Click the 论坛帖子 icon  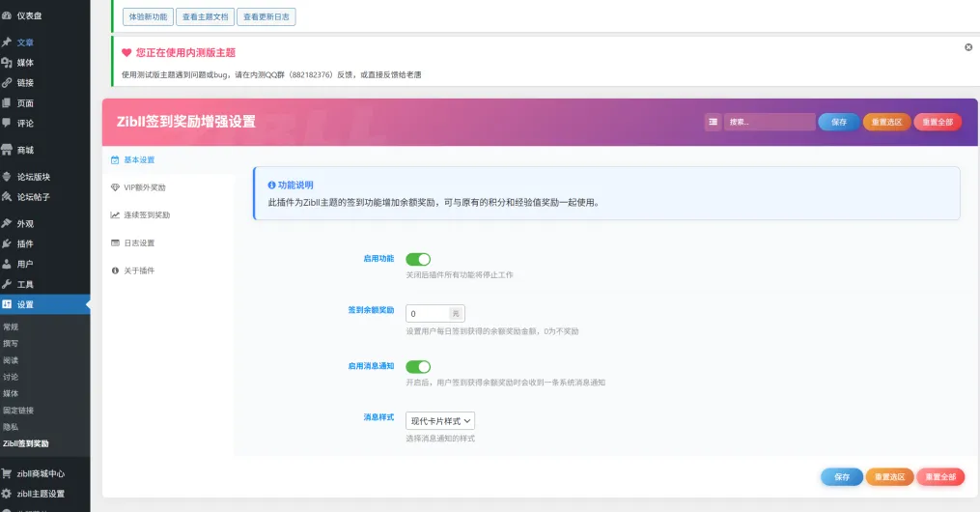point(7,196)
